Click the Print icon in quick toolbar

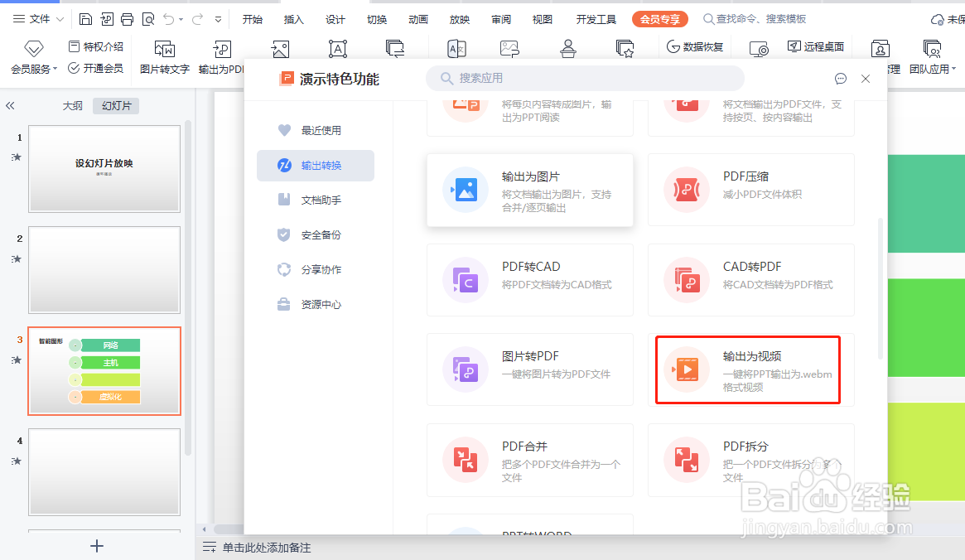[127, 19]
